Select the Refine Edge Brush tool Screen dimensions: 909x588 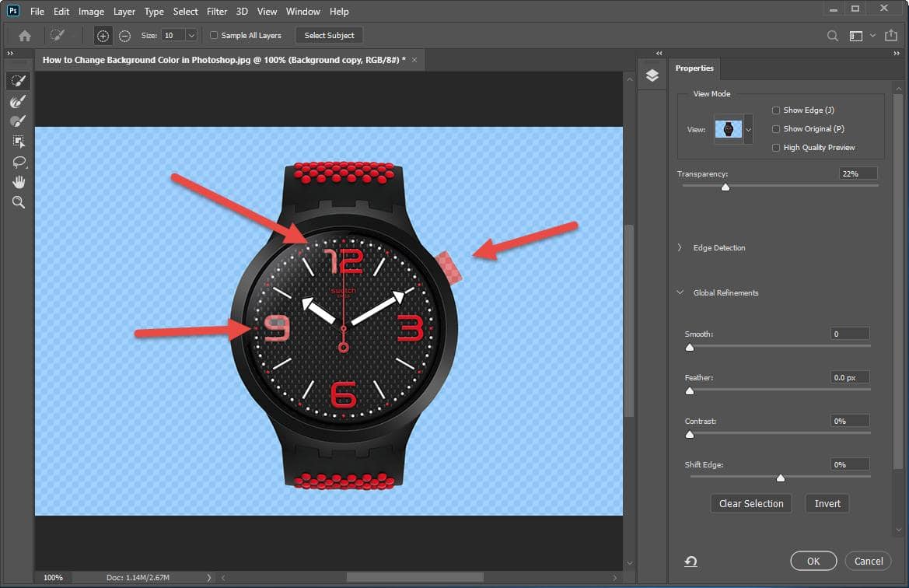(17, 101)
